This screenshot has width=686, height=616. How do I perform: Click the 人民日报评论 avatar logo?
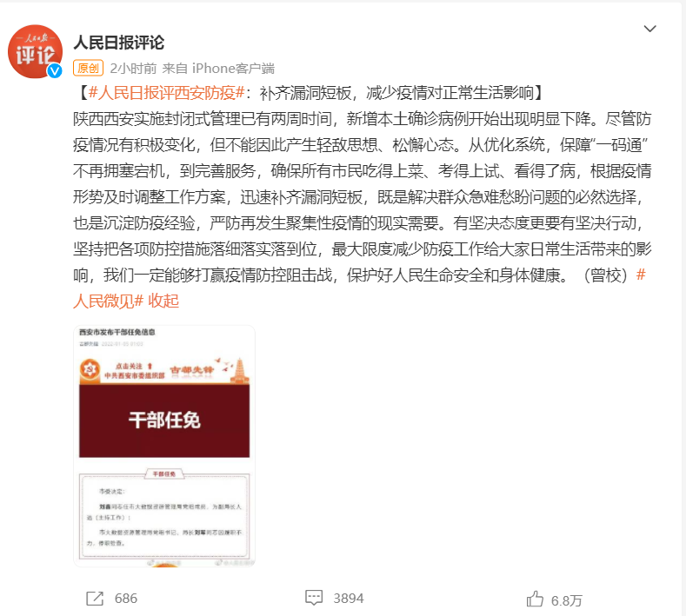pos(36,51)
